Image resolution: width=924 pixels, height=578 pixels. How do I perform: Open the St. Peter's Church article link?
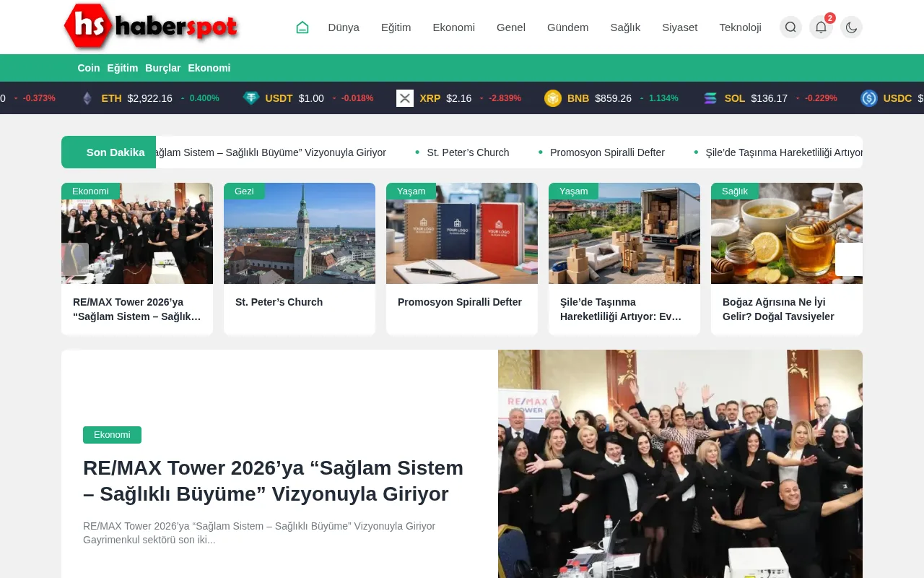click(279, 302)
